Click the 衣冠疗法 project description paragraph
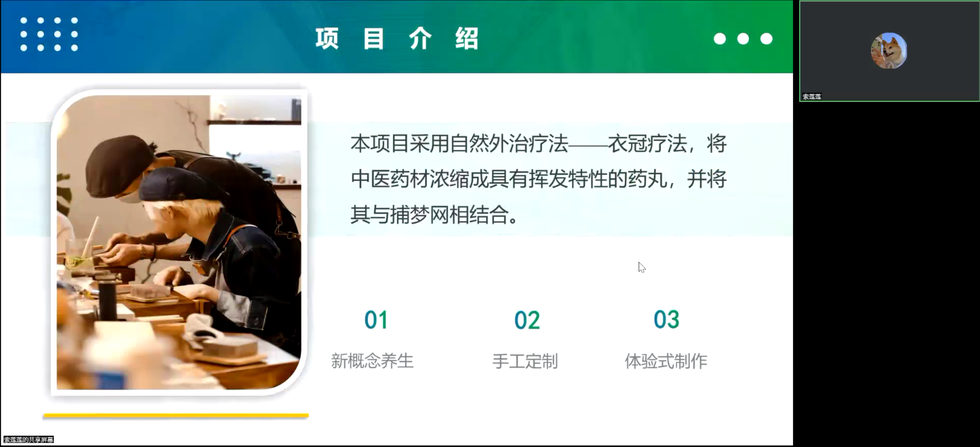Screen dimensions: 980x447 [538, 179]
